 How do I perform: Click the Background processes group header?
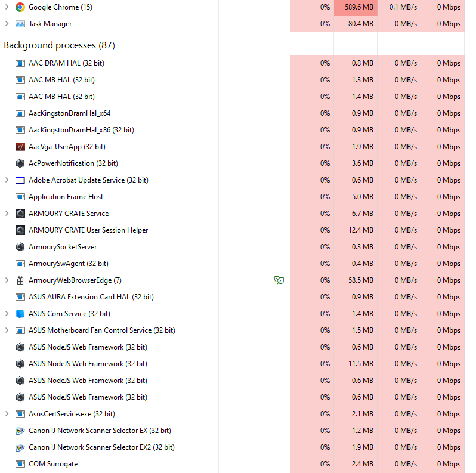pyautogui.click(x=60, y=45)
